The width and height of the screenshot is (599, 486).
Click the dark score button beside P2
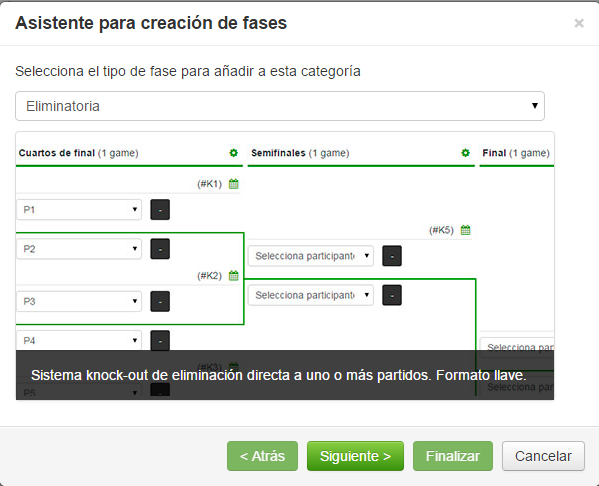click(x=160, y=249)
